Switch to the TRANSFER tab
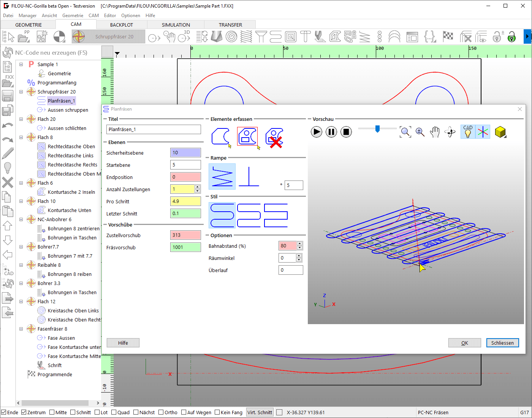Screen dimensions: 532x418 pos(230,25)
